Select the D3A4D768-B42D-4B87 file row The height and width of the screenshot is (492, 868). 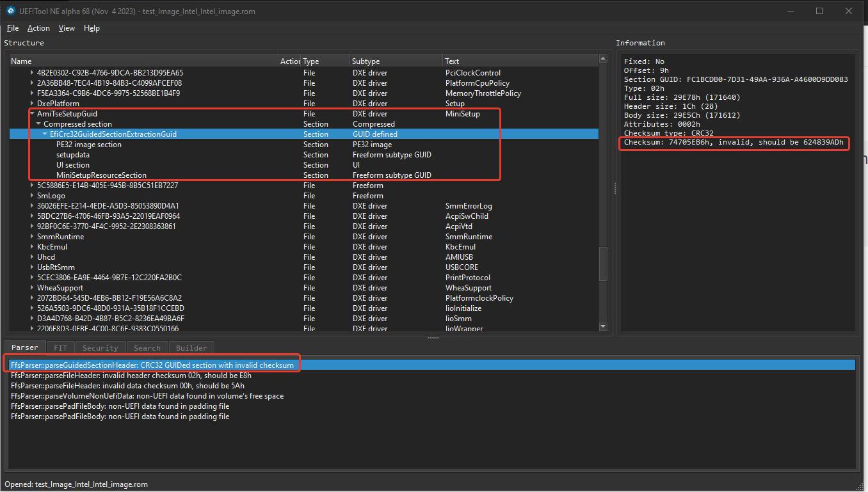(x=304, y=319)
